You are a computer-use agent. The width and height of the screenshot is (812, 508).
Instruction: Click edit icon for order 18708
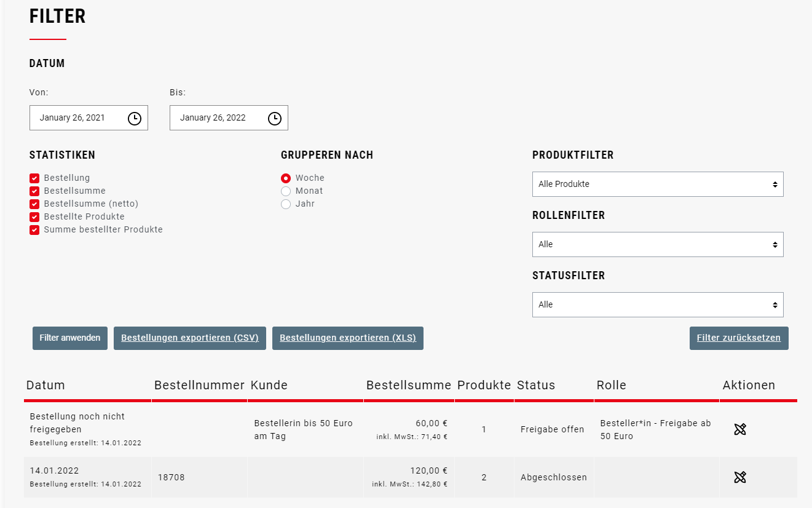pos(740,477)
